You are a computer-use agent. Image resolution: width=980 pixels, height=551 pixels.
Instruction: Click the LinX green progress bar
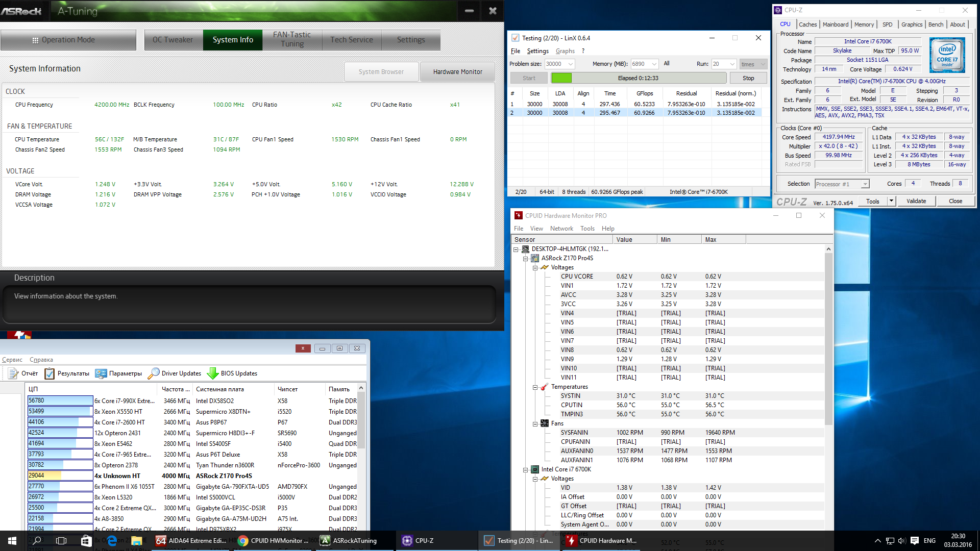[x=561, y=78]
